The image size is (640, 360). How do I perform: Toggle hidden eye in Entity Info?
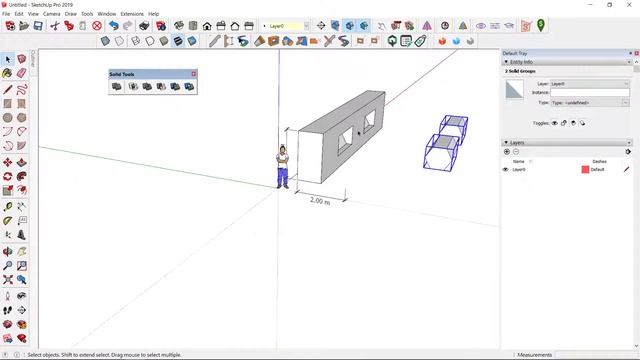[x=555, y=123]
